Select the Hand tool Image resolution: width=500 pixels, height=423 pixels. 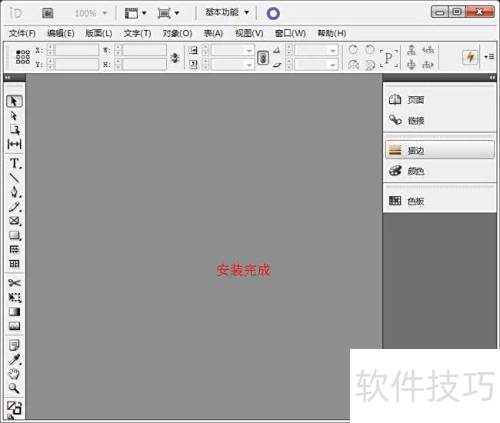(14, 374)
